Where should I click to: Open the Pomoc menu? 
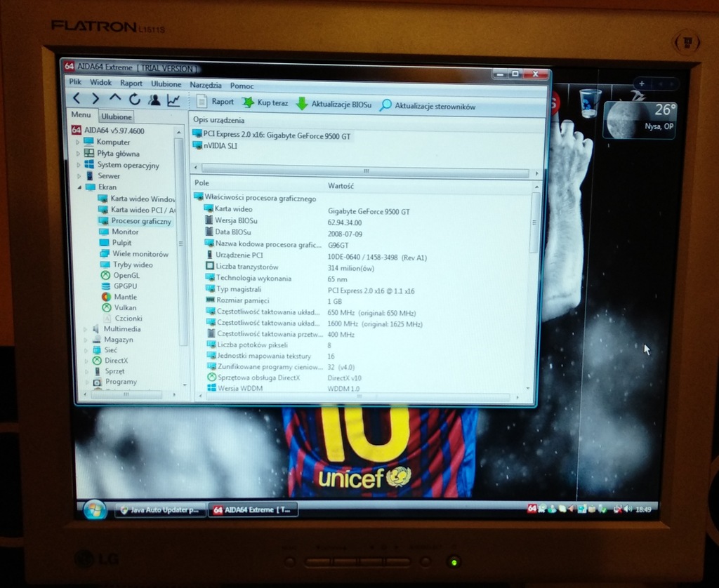coord(242,86)
